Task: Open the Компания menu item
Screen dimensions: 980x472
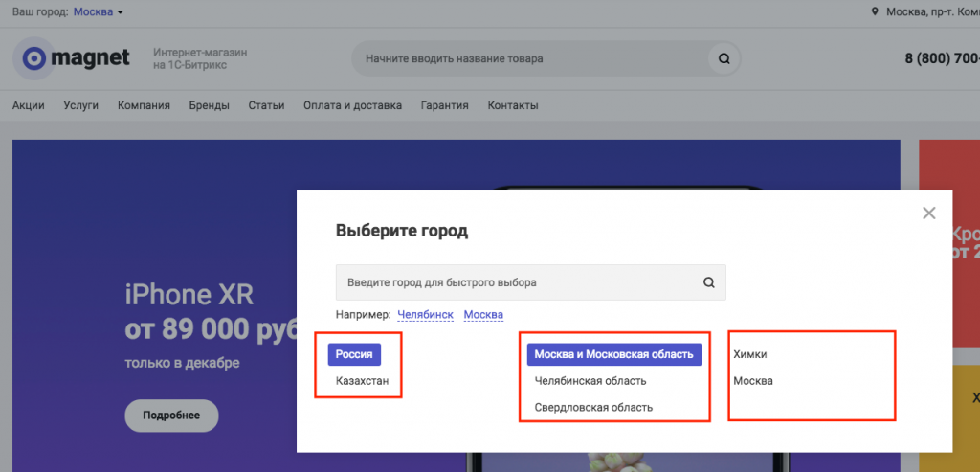Action: pyautogui.click(x=144, y=105)
